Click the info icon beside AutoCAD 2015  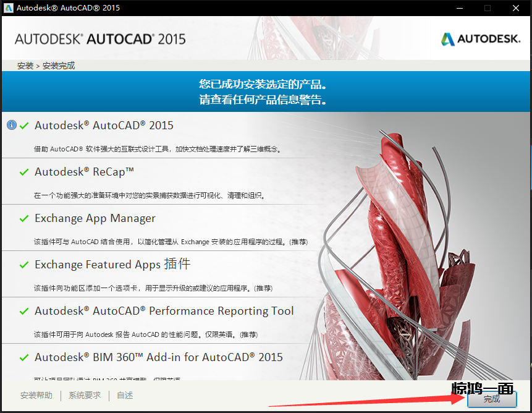click(11, 125)
